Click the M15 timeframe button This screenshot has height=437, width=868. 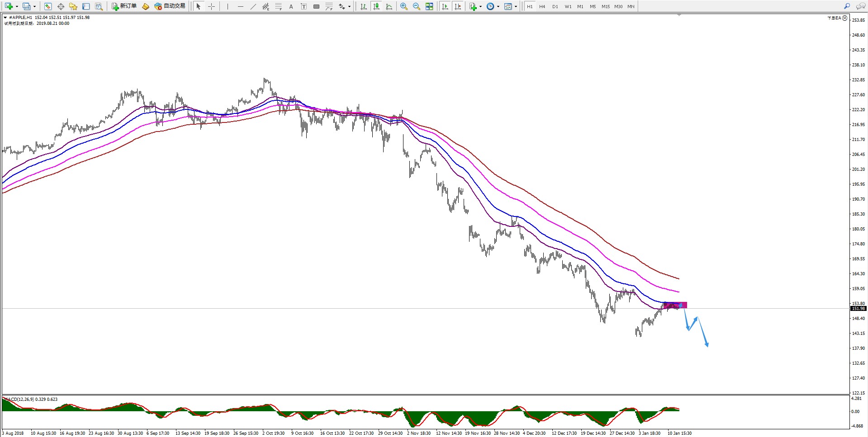coord(605,6)
